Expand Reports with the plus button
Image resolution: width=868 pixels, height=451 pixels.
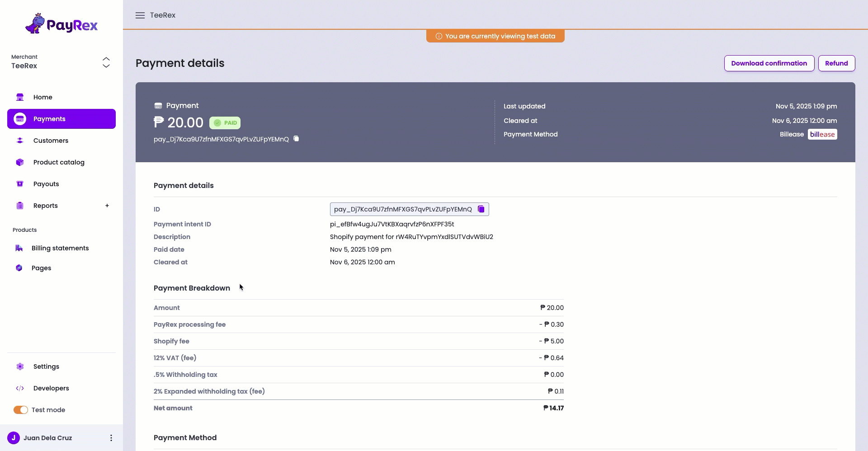(x=107, y=206)
